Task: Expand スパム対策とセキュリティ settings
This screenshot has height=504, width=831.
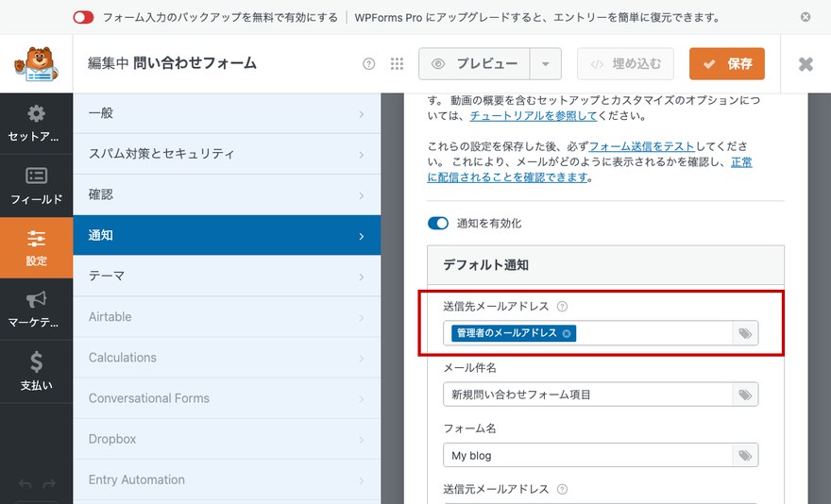Action: click(x=227, y=154)
